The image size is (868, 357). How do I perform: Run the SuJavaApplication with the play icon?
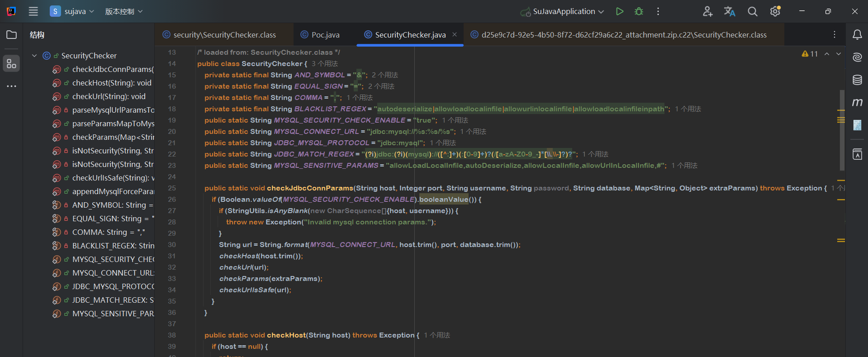[x=620, y=11]
